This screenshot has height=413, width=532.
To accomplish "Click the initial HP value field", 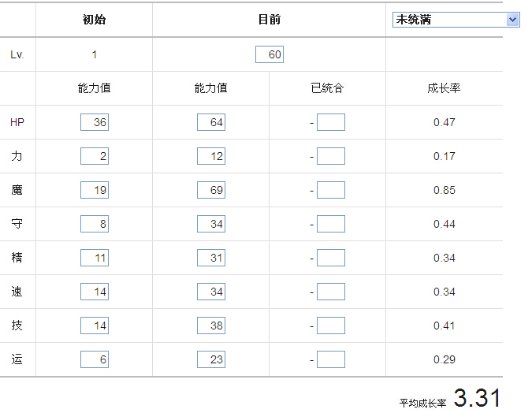I will [95, 122].
